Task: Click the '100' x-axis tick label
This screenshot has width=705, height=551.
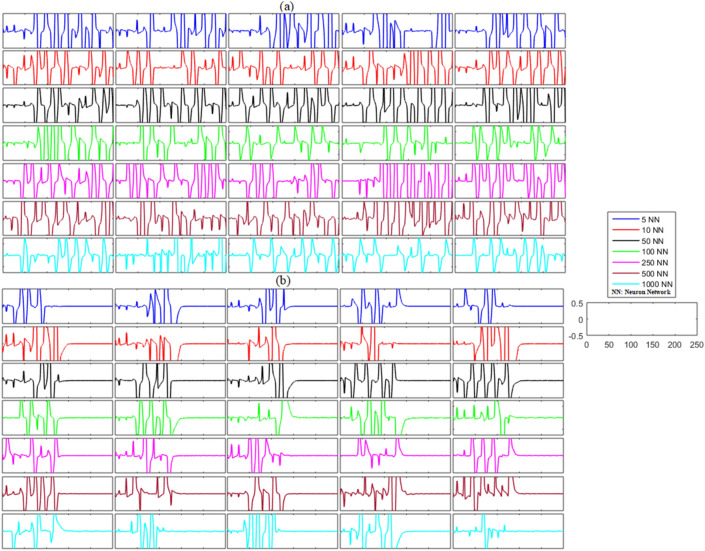Action: 630,345
